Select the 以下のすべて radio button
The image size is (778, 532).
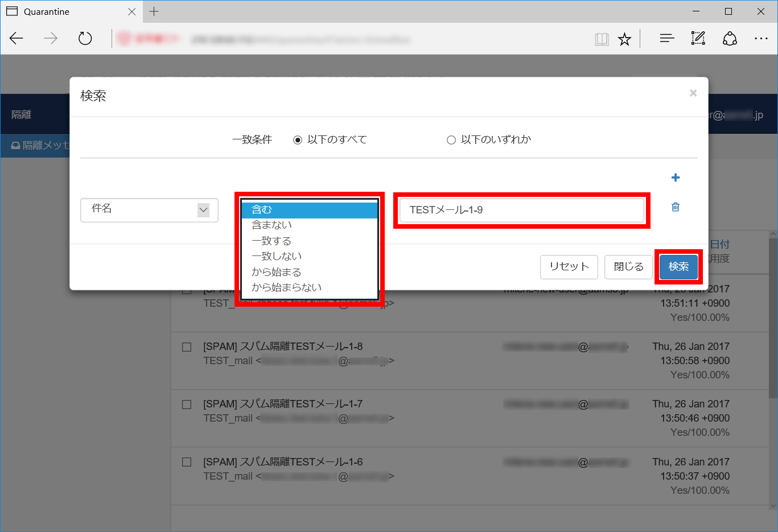pos(298,140)
